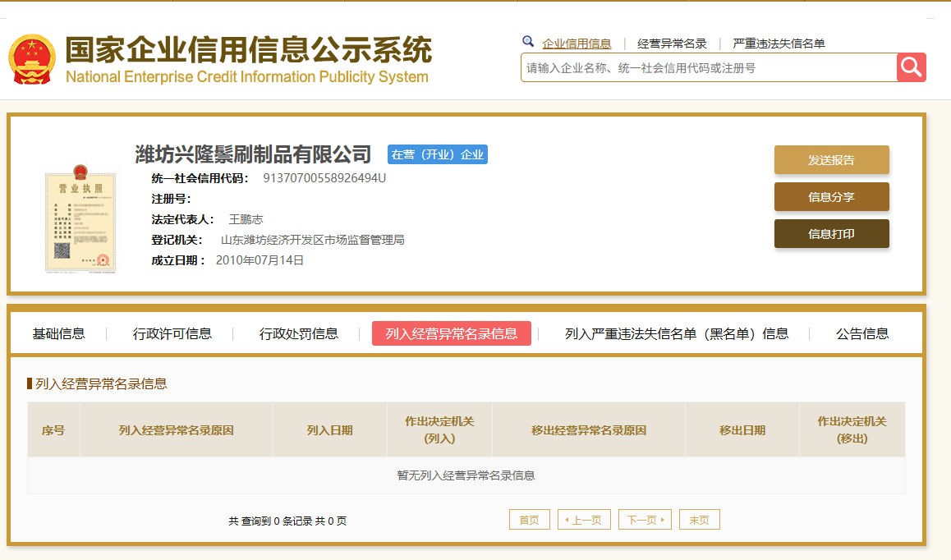Click the small blue magnifier icon
The width and height of the screenshot is (951, 560).
[x=528, y=41]
